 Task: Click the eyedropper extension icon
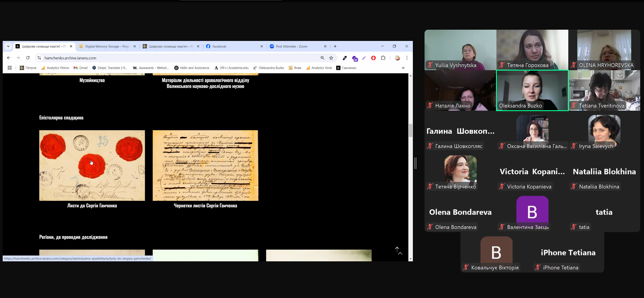[345, 58]
